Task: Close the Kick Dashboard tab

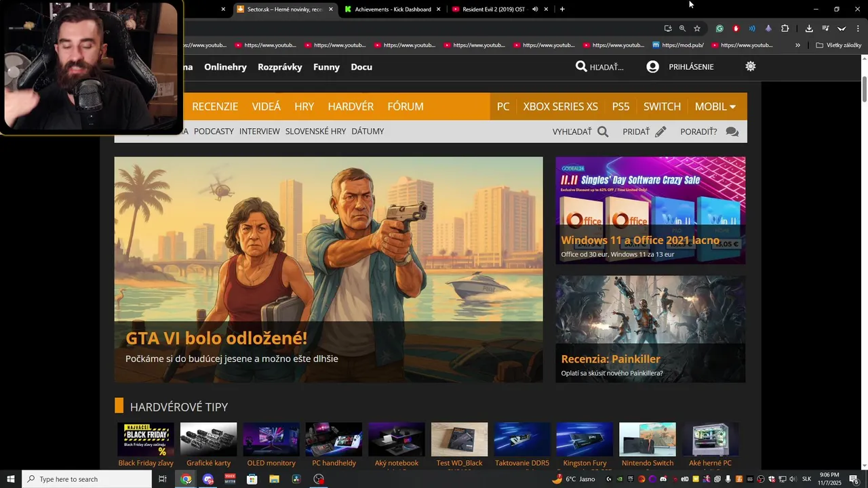Action: [438, 9]
